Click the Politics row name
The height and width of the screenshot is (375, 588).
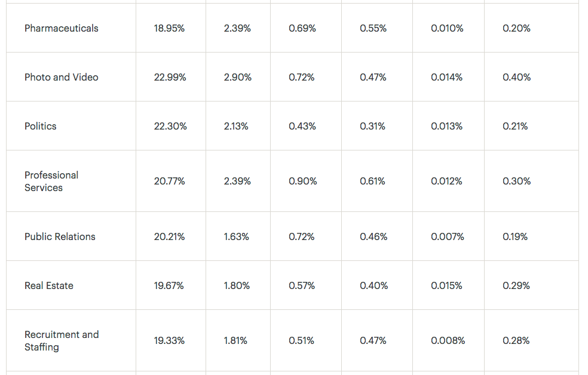[x=41, y=126]
